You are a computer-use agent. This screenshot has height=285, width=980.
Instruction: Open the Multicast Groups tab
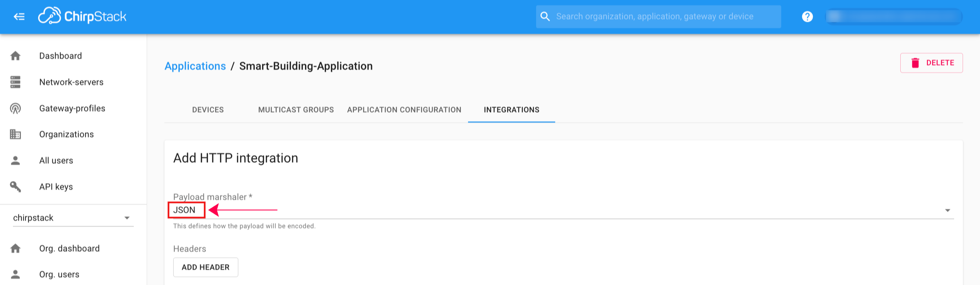click(295, 110)
